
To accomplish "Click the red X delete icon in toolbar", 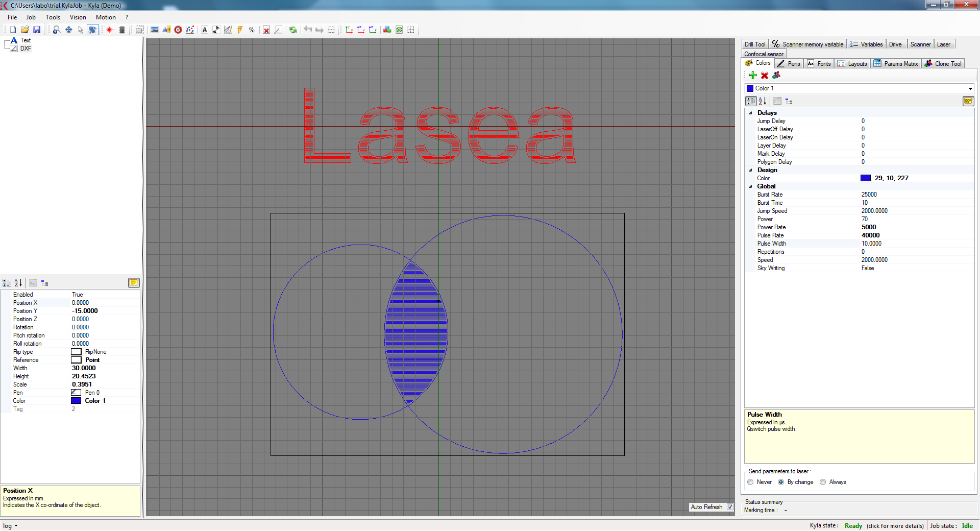I will tap(266, 30).
